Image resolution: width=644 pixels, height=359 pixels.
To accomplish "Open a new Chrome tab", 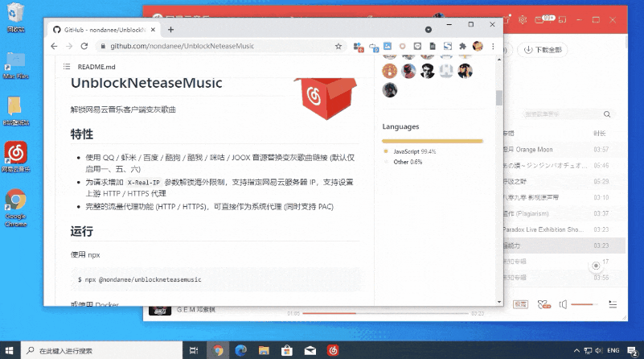I will click(171, 30).
